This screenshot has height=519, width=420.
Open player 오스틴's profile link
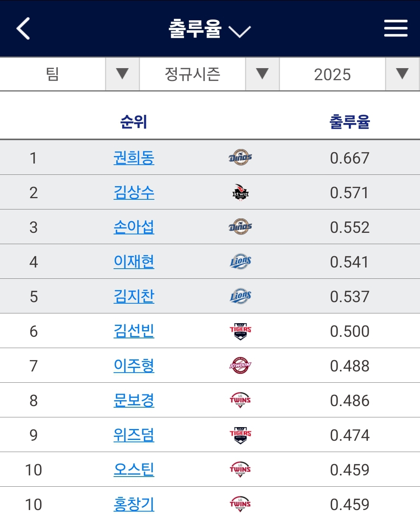tap(134, 470)
